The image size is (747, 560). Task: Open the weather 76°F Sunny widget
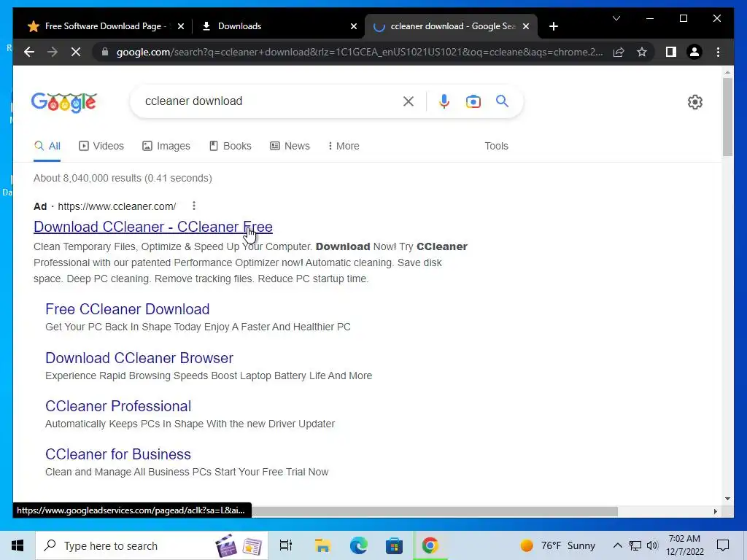point(557,545)
